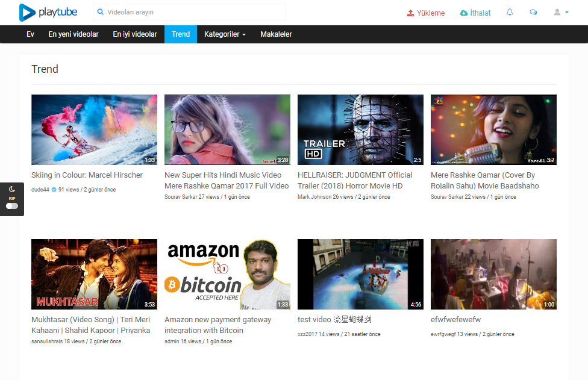588x380 pixels.
Task: Click title Skiing in Colour: Marcel Hirscher
Action: [87, 175]
